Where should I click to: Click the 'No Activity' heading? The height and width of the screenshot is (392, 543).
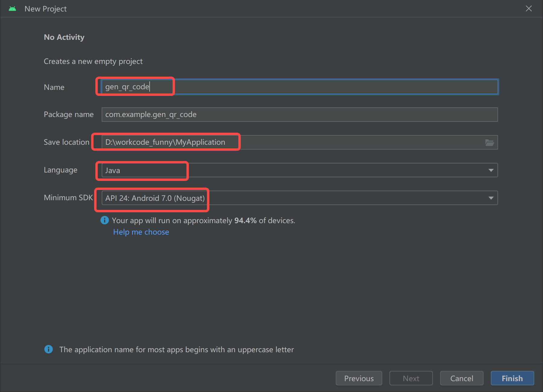[64, 37]
